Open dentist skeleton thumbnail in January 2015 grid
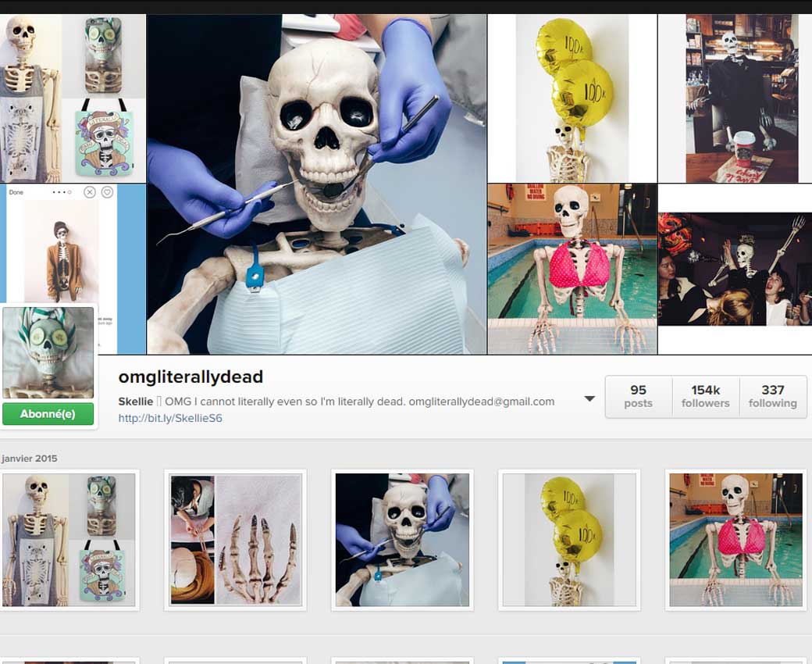 coord(402,540)
